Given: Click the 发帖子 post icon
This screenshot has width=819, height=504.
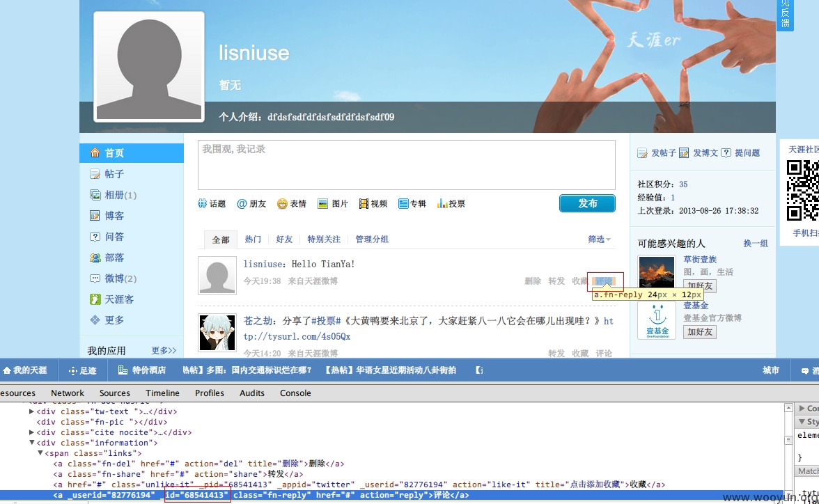Looking at the screenshot, I should (642, 153).
